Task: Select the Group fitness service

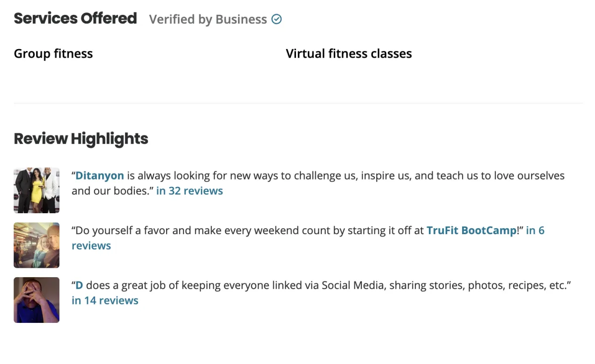Action: [x=53, y=54]
